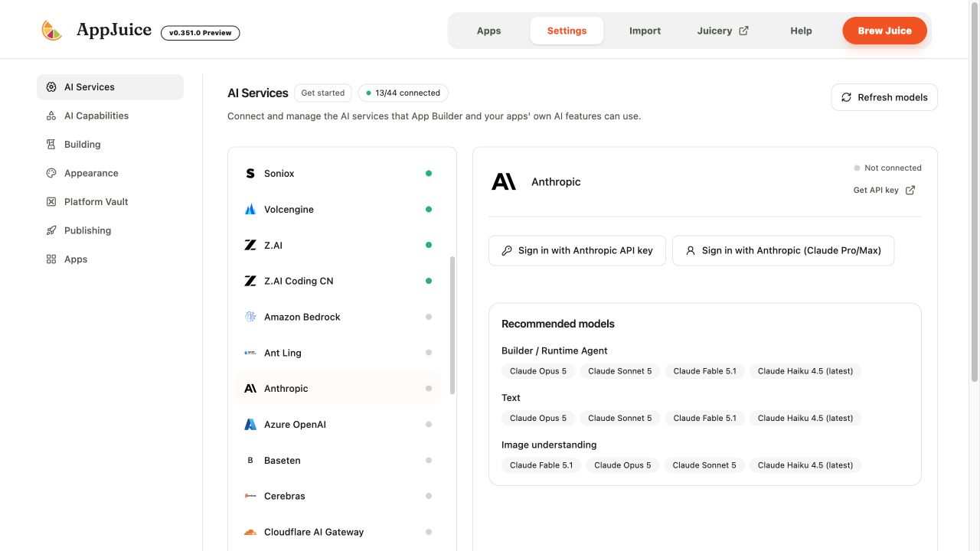Click the Z.AI Coding CN logo
980x551 pixels.
click(x=250, y=281)
